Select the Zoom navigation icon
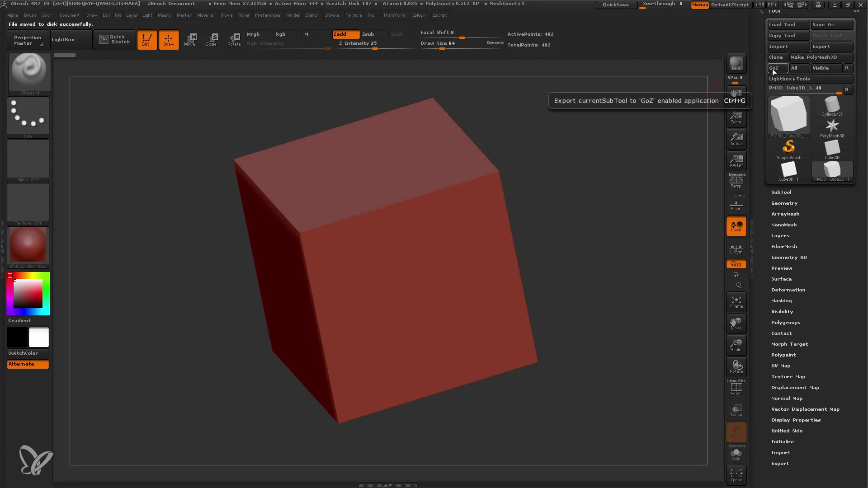Screen dimensions: 868x488 point(736,118)
